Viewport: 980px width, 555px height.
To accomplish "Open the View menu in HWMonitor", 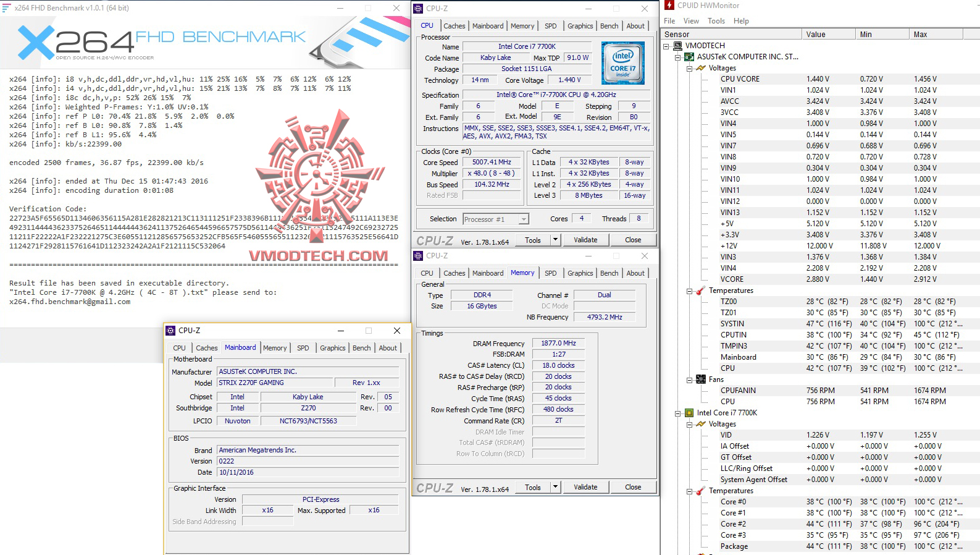I will 691,21.
